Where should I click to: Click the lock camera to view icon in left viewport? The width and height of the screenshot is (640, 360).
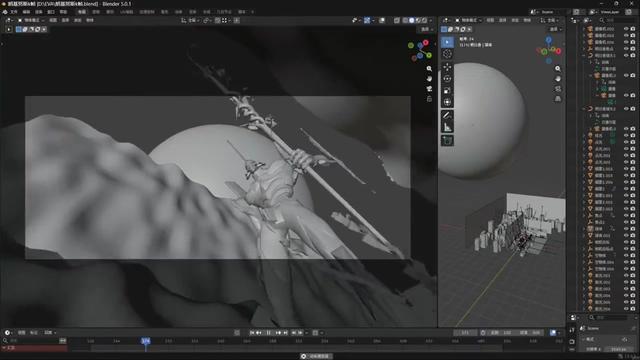pyautogui.click(x=429, y=99)
